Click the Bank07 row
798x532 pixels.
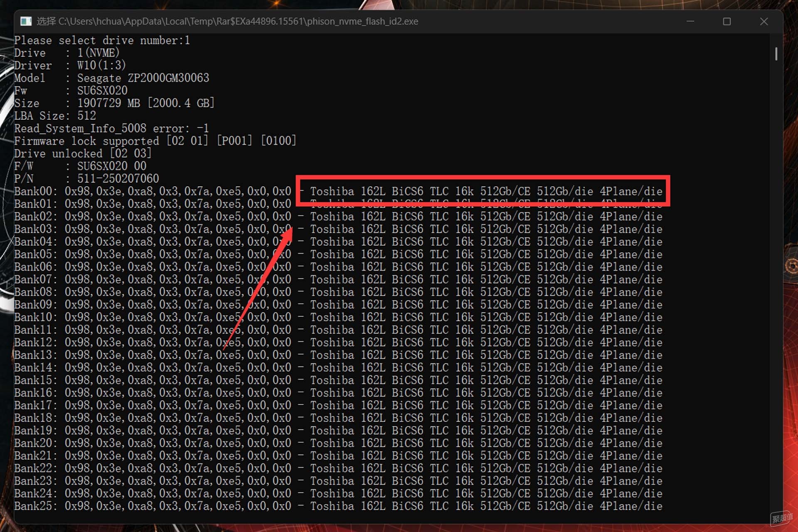[x=338, y=279]
